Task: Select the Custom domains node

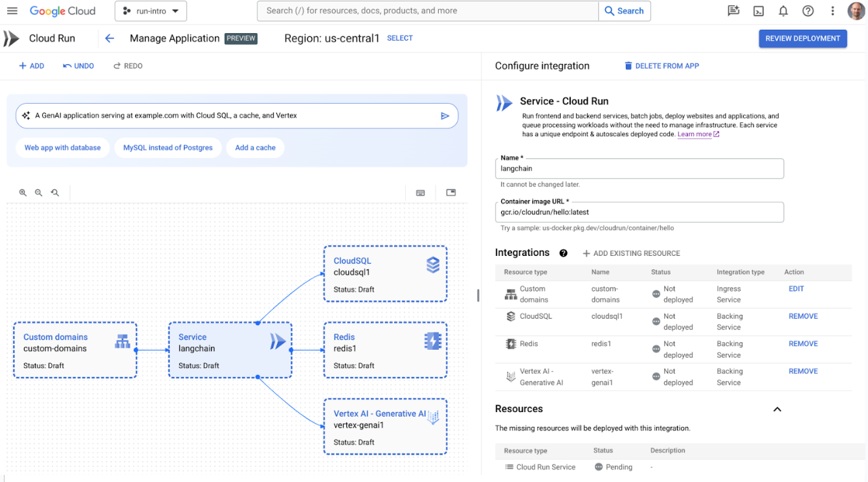Action: point(75,350)
